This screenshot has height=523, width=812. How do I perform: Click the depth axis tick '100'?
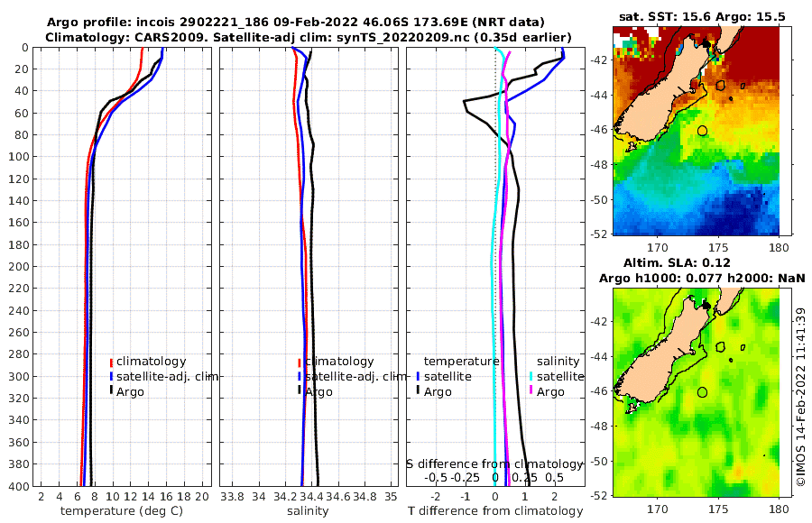[19, 157]
